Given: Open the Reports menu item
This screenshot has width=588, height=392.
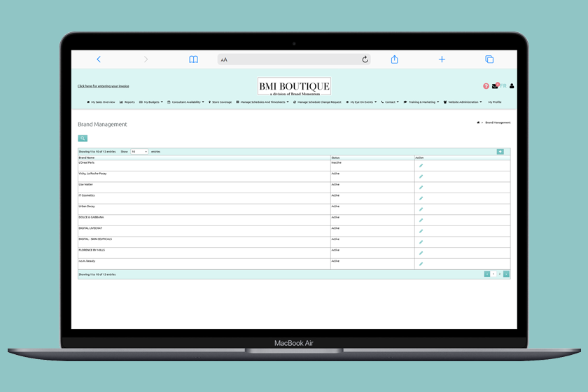Looking at the screenshot, I should coord(127,102).
